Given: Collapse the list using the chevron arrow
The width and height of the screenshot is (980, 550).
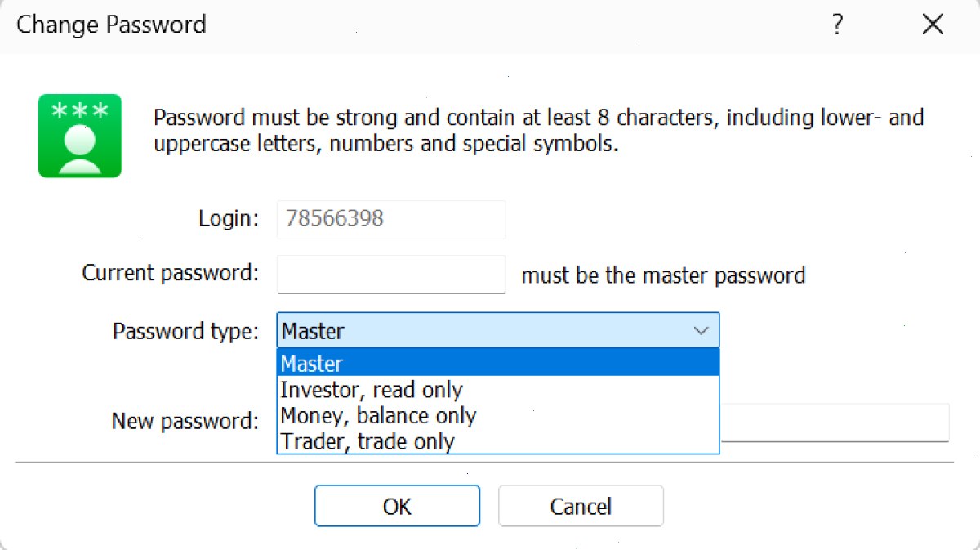Looking at the screenshot, I should (x=701, y=331).
